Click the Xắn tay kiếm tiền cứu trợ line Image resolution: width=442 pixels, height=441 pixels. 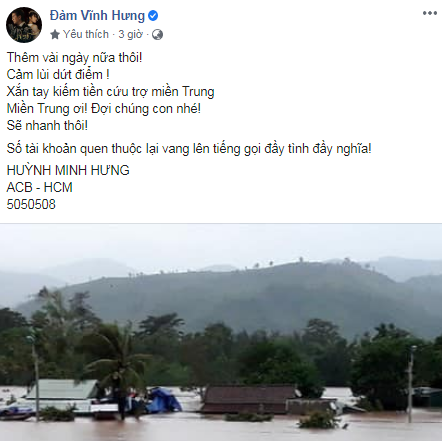[x=110, y=92]
